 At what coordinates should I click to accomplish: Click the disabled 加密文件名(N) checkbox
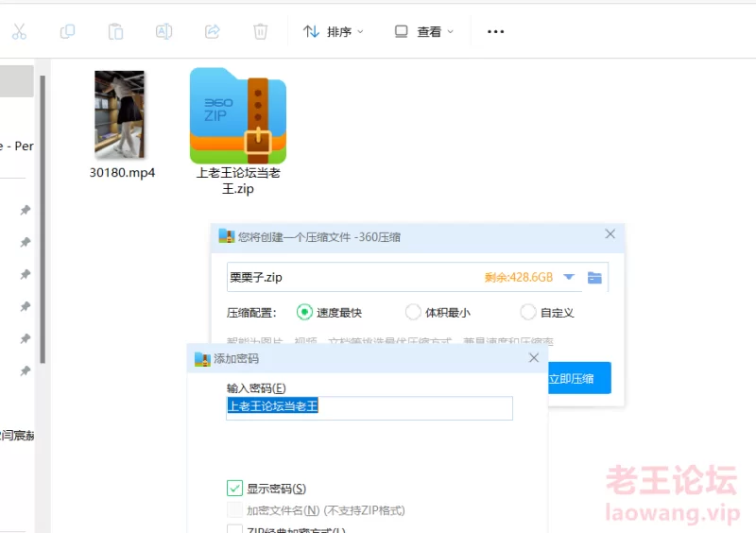pyautogui.click(x=234, y=510)
